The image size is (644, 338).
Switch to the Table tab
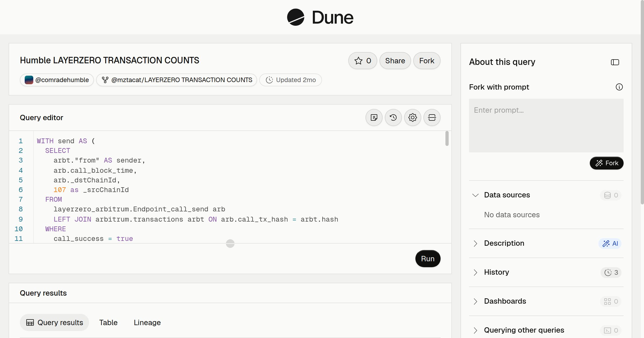(108, 322)
